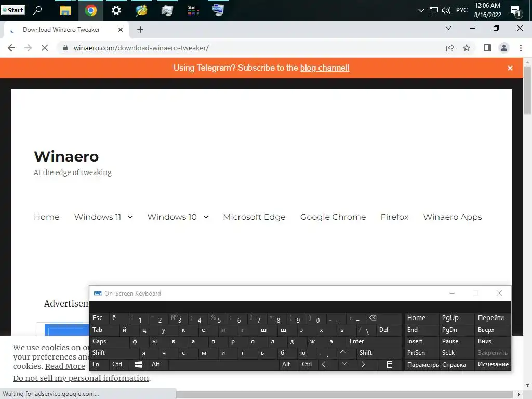Open the volume speaker tray icon
Viewport: 532px width, 399px height.
click(446, 10)
